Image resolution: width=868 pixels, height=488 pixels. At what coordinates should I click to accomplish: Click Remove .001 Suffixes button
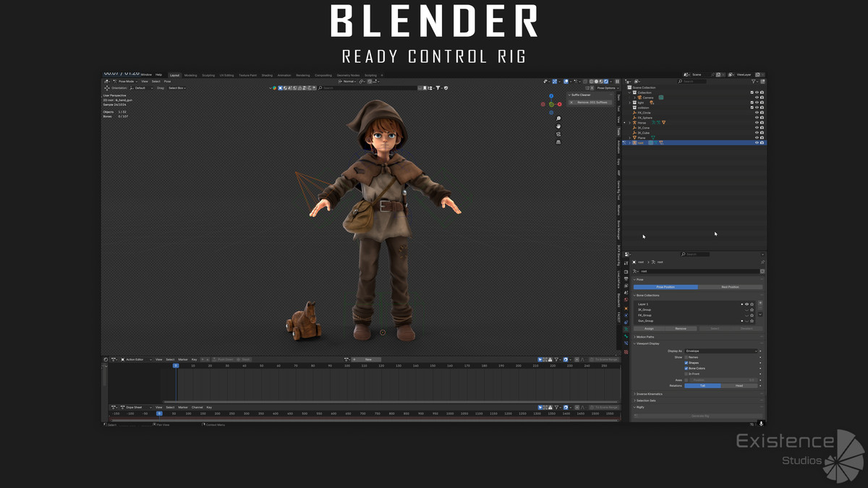tap(590, 103)
